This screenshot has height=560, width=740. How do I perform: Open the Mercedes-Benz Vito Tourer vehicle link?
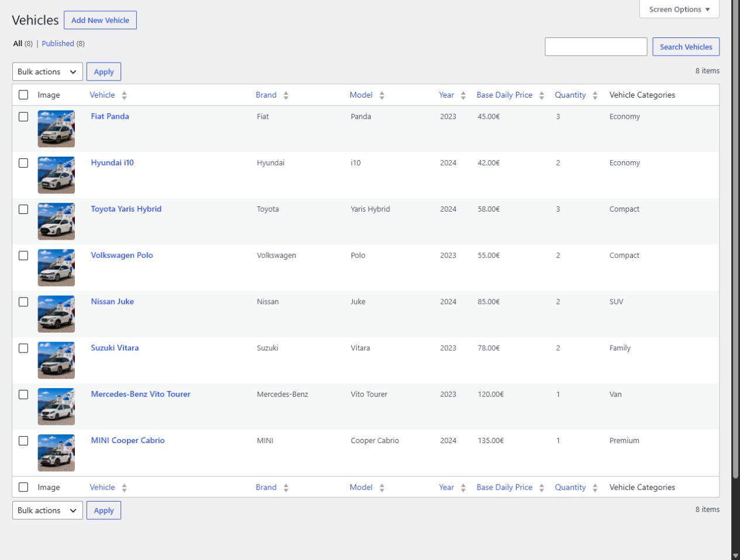[140, 394]
